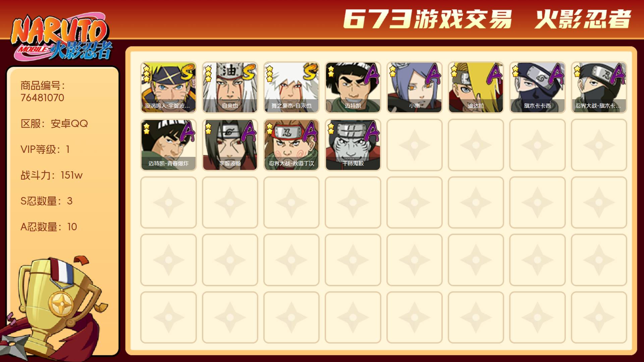Open the 漩涡鸣人·宇智波 ninja card
Viewport: 644px width, 362px height.
pyautogui.click(x=168, y=87)
